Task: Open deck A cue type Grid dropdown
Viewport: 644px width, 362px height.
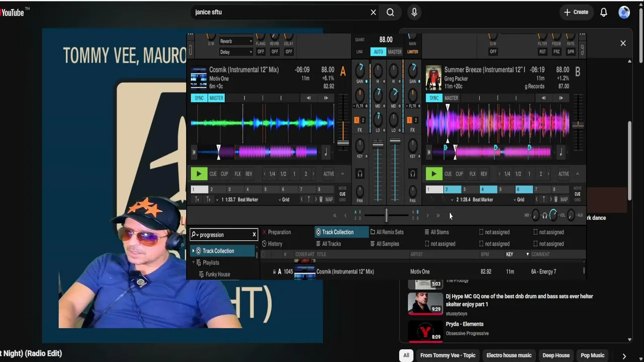Action: coord(283,200)
